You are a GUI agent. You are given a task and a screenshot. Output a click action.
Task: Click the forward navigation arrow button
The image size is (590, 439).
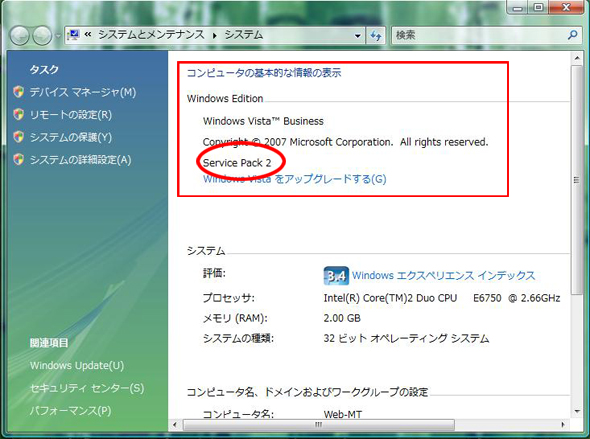pyautogui.click(x=42, y=36)
